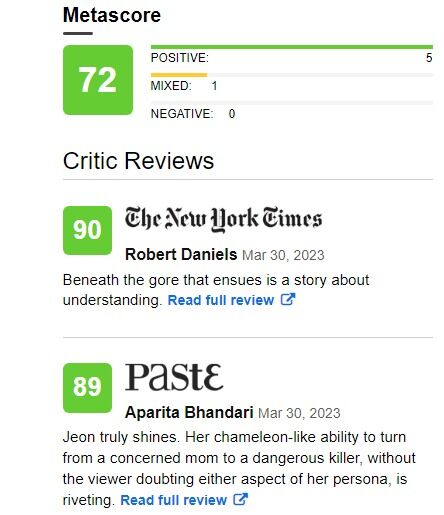Click the Critic Reviews heading
Screen dimensions: 444x515
point(138,161)
